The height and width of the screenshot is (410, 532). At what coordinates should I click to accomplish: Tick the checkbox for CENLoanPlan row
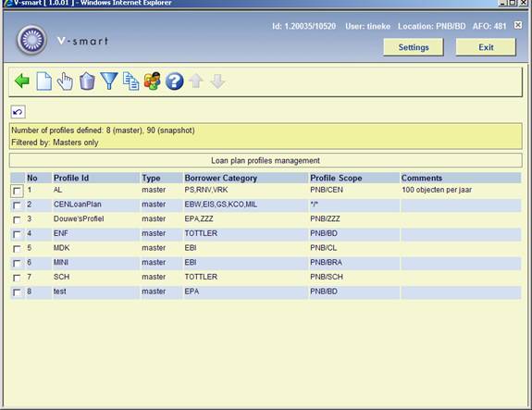pyautogui.click(x=17, y=205)
